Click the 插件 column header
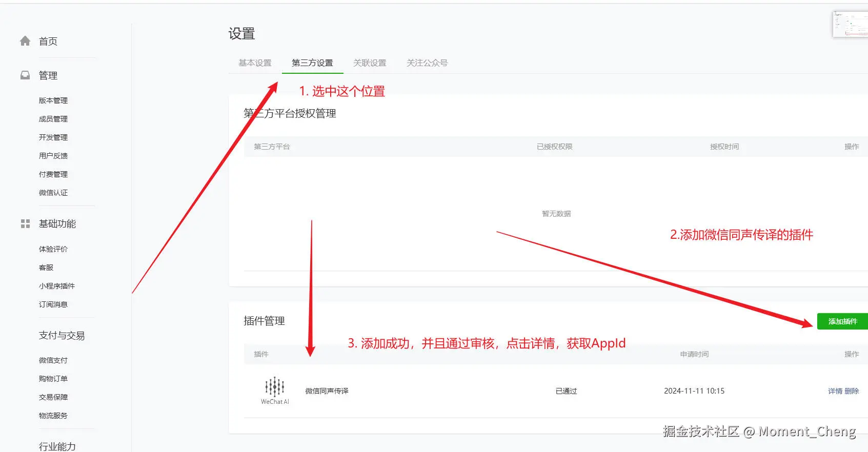 261,354
